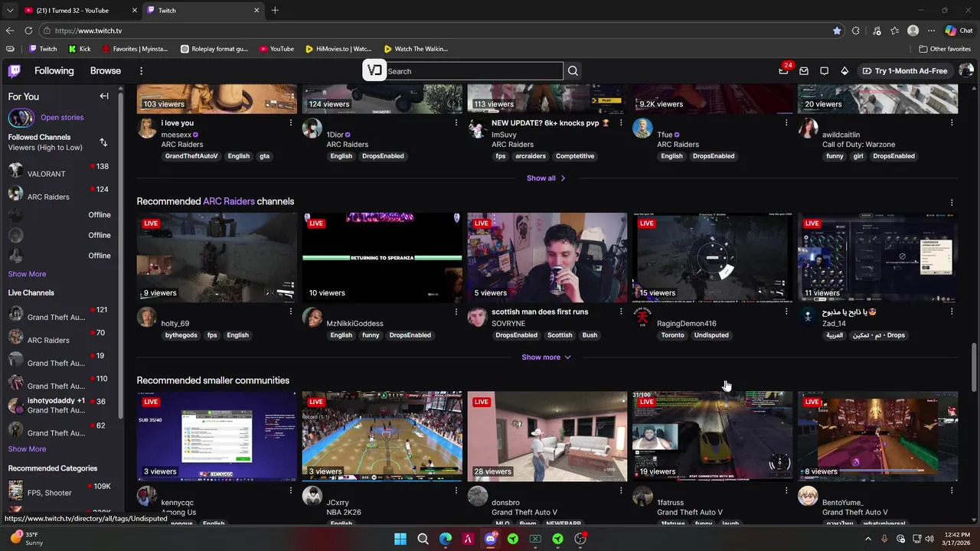
Task: Click the Twitch logo home icon
Action: click(x=15, y=71)
